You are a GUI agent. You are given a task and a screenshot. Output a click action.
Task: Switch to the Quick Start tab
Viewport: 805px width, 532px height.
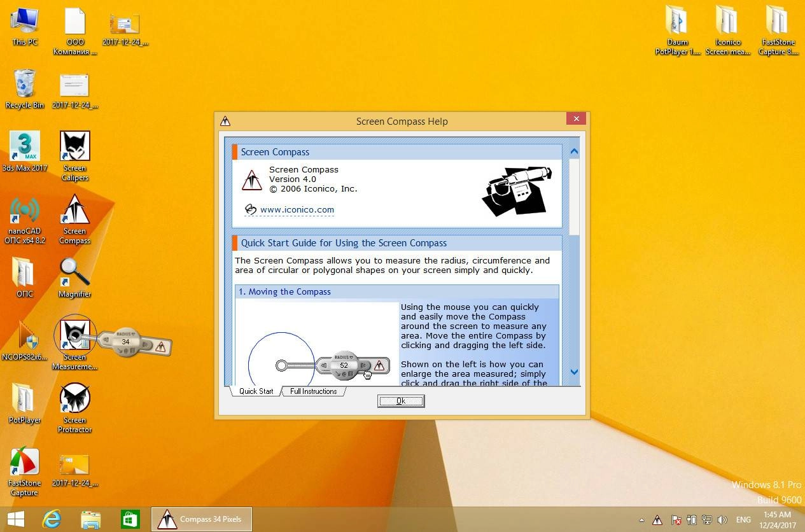click(x=256, y=391)
